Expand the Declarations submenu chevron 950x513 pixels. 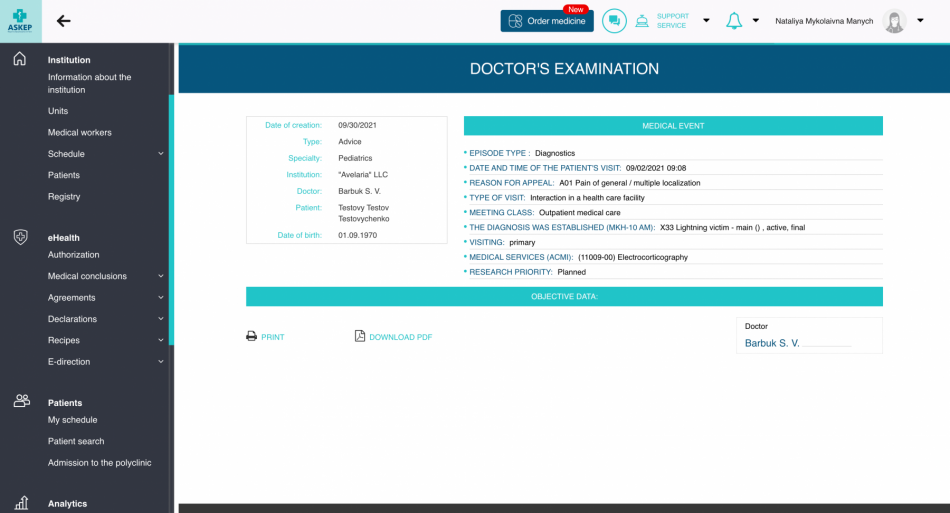pos(161,319)
